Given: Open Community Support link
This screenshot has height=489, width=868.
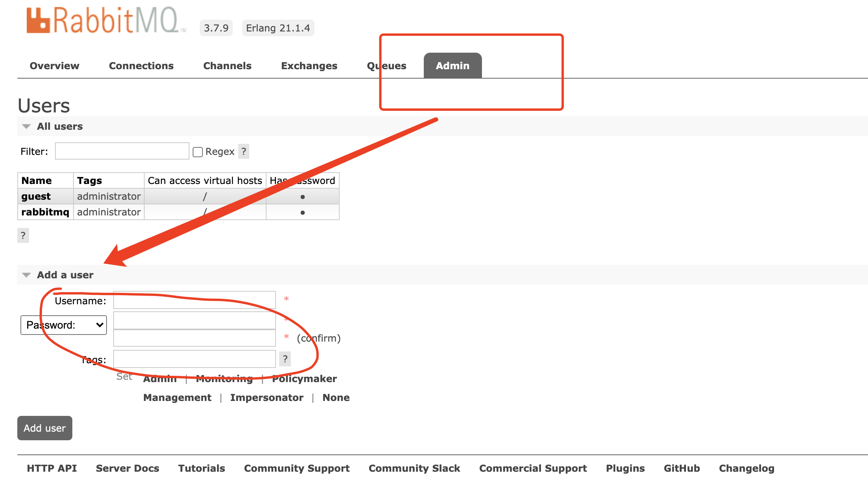Looking at the screenshot, I should (x=297, y=468).
